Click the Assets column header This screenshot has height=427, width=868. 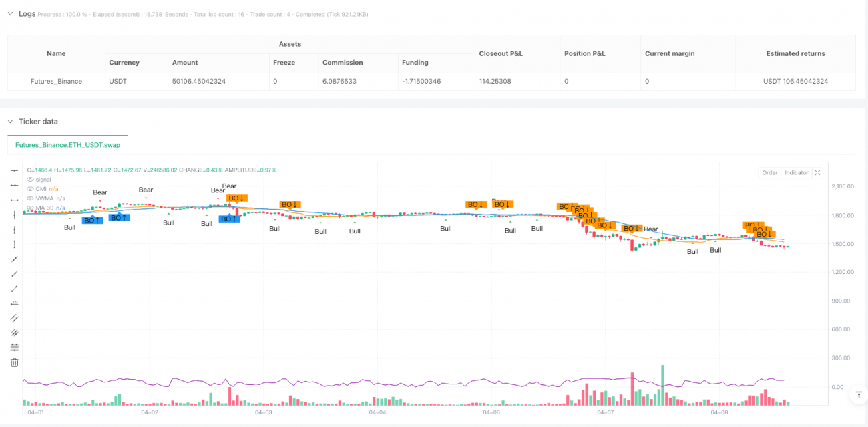pyautogui.click(x=289, y=44)
